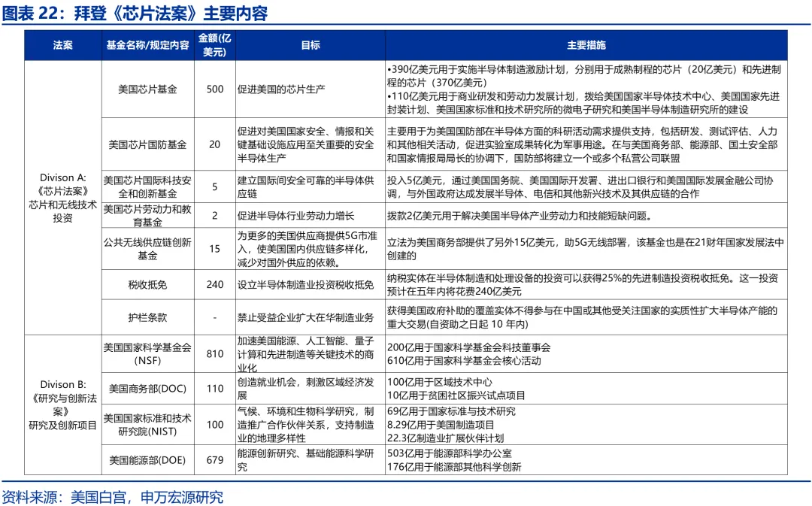The height and width of the screenshot is (506, 812).
Task: Select the 美国芯片国防基金 cell
Action: coord(147,144)
